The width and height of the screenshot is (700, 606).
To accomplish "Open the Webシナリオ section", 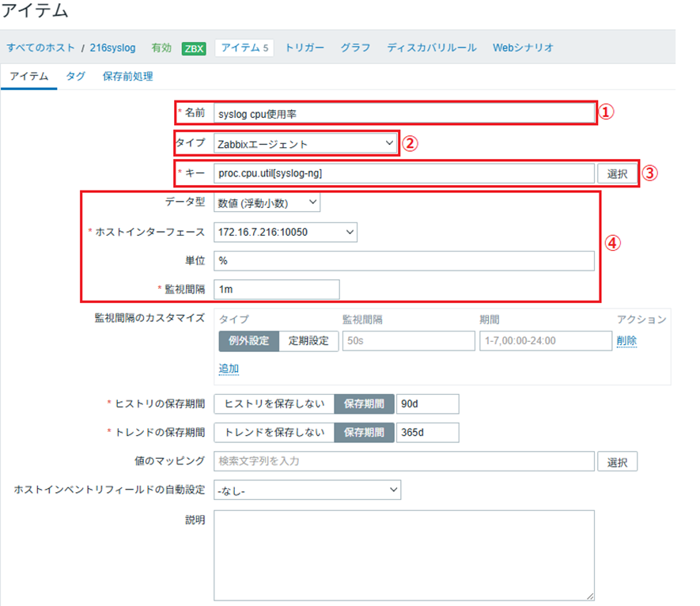I will (x=523, y=47).
